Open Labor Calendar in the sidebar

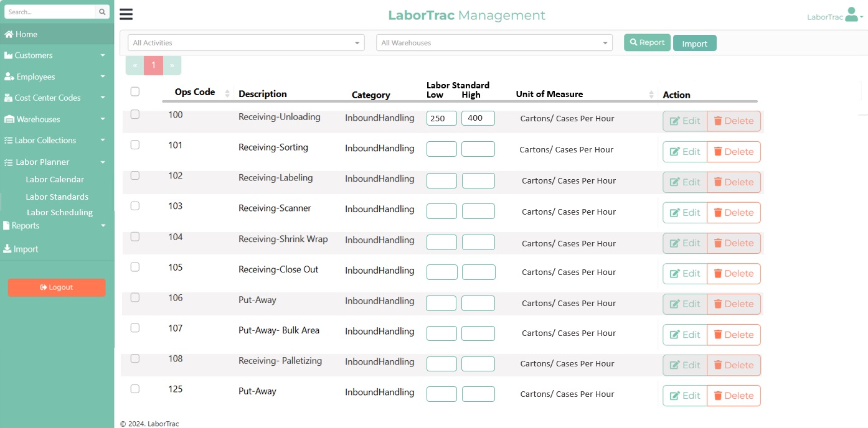[55, 179]
